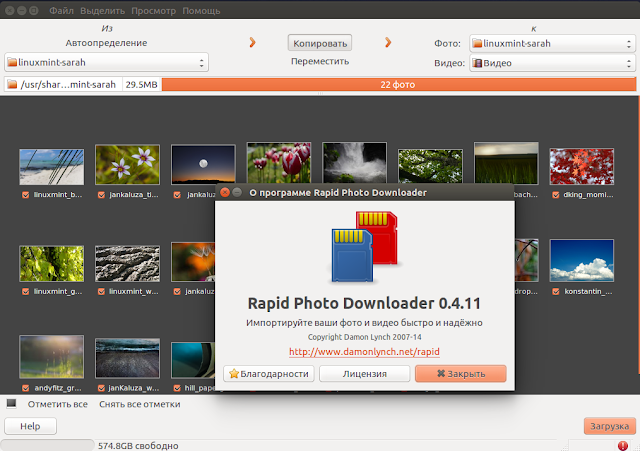Select the purple flowers thumbnail
The image size is (640, 451).
127,164
